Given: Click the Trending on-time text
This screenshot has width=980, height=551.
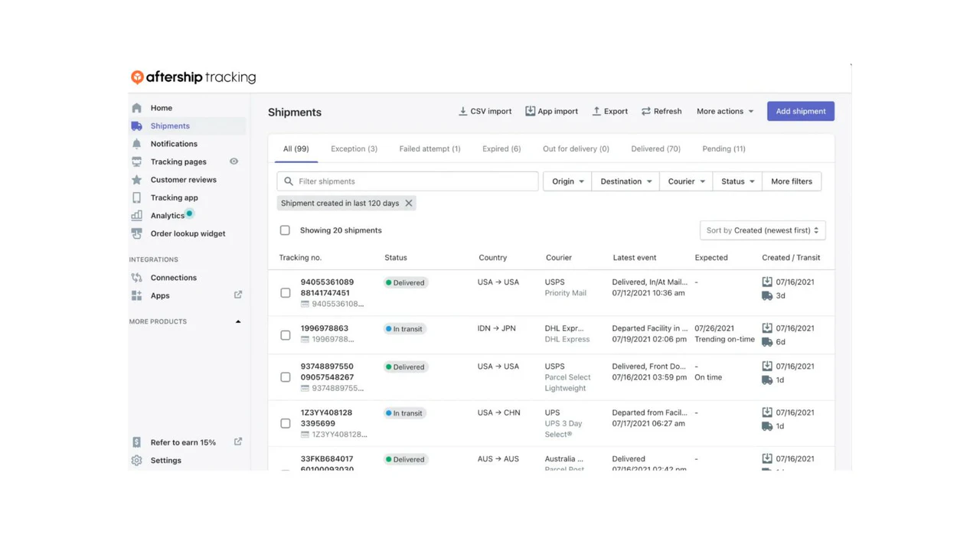Looking at the screenshot, I should (724, 339).
